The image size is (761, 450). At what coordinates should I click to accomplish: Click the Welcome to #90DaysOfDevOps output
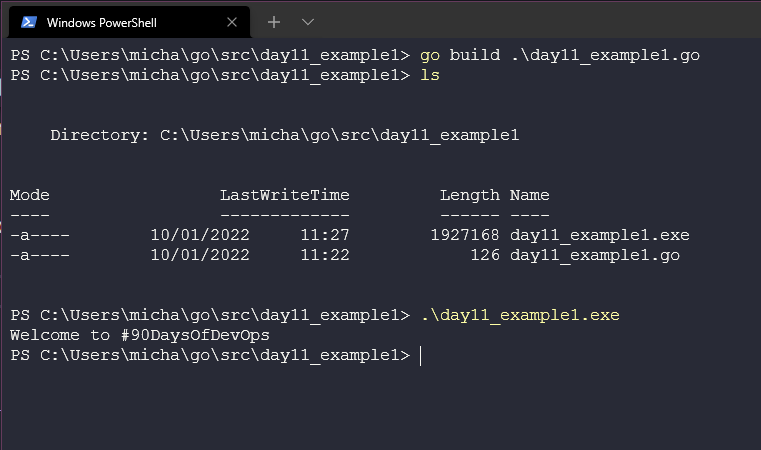(x=139, y=335)
